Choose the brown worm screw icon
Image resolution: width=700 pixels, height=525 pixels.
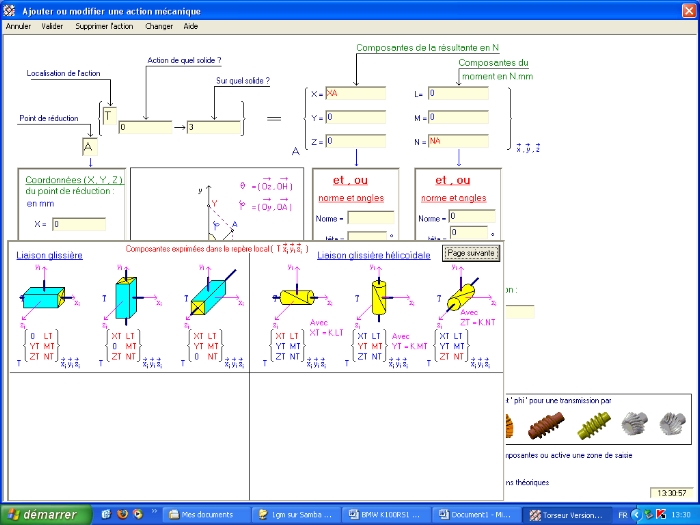click(546, 425)
